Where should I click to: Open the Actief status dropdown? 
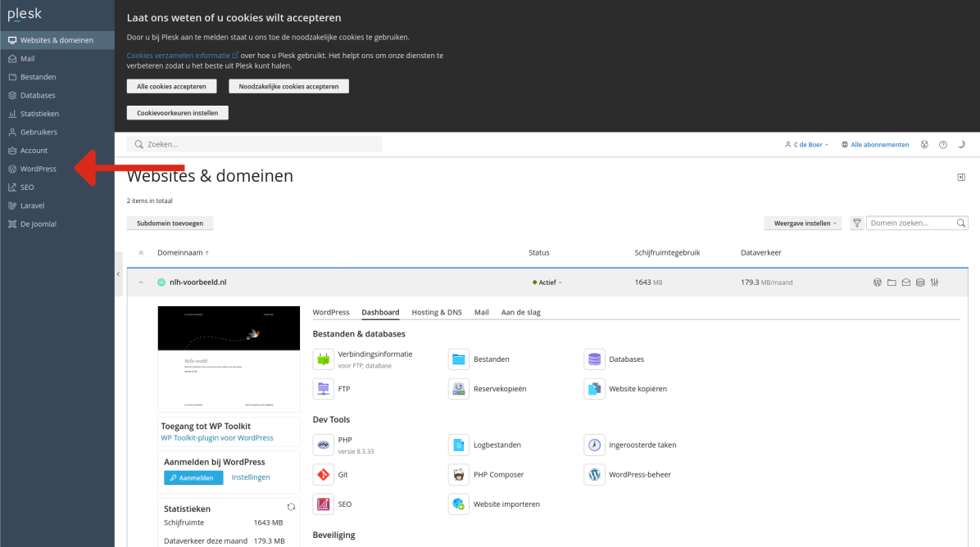[x=547, y=283]
